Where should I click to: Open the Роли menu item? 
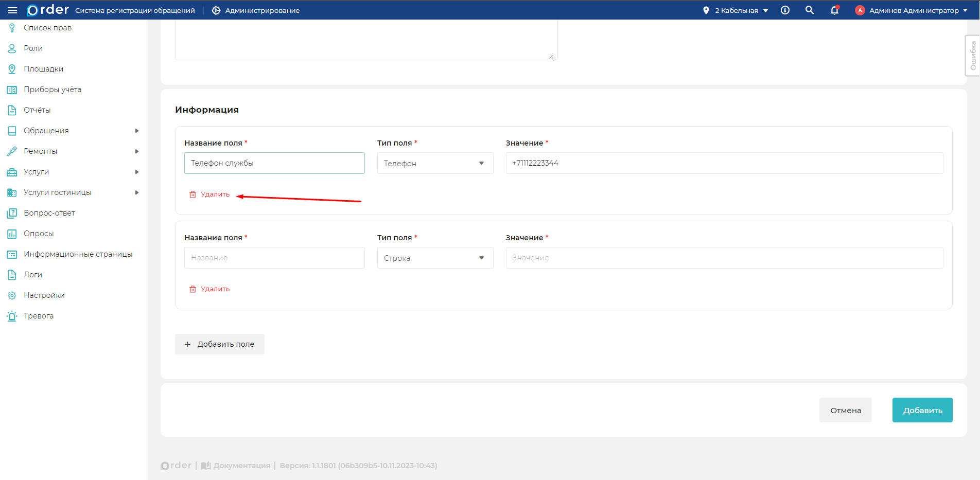[33, 48]
